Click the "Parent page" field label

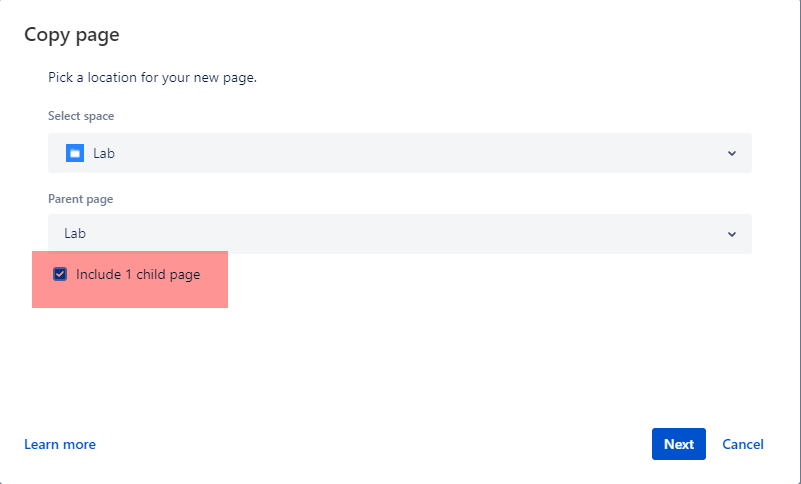[80, 199]
